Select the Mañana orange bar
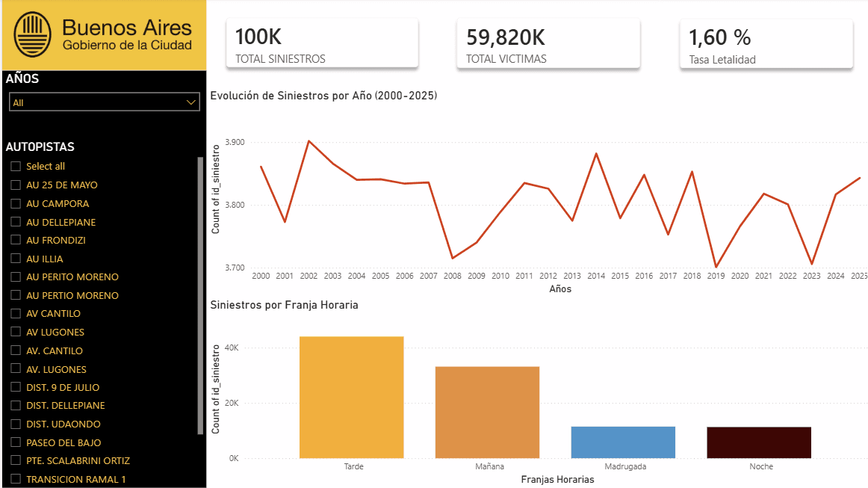This screenshot has width=868, height=488. [x=487, y=412]
